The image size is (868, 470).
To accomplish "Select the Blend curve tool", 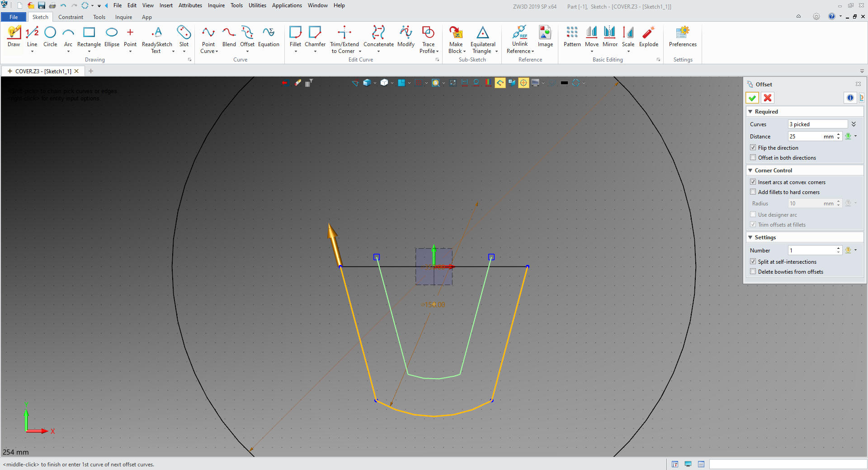I will [x=229, y=37].
